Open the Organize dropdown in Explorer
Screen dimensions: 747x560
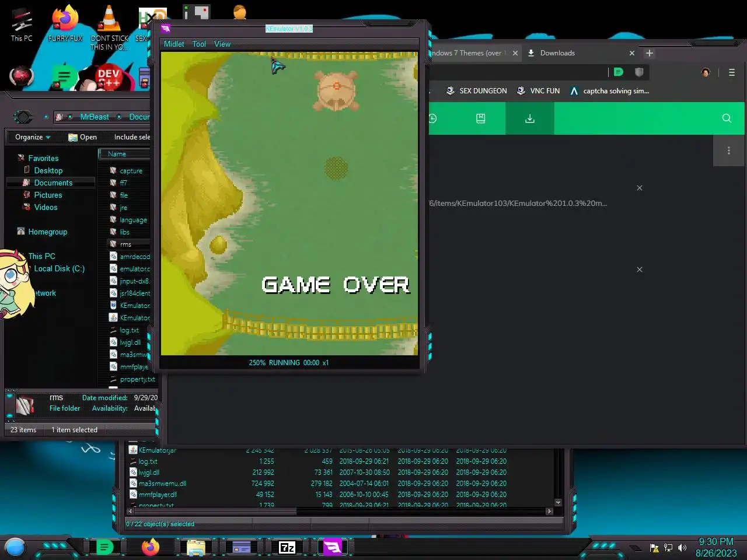click(33, 137)
